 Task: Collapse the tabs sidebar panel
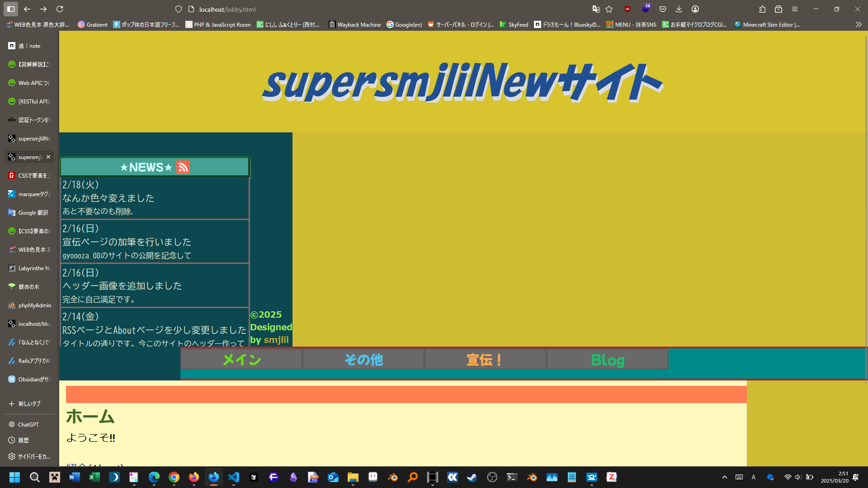[10, 9]
